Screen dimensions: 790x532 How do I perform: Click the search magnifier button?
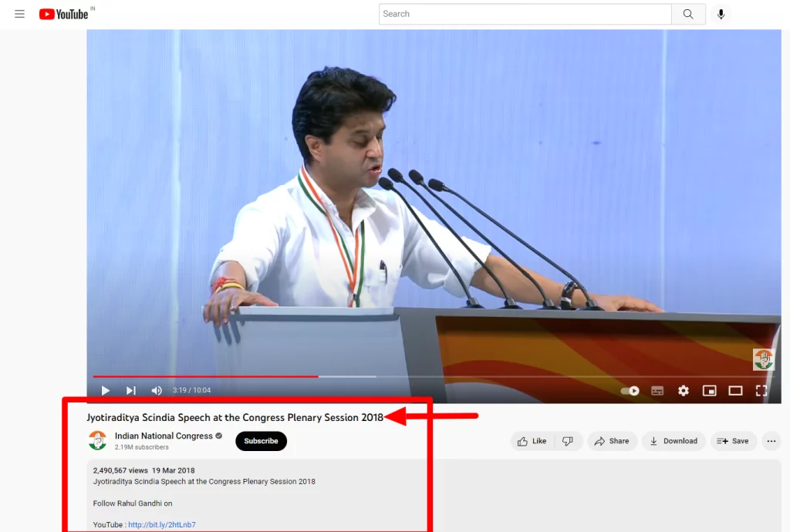pos(688,14)
